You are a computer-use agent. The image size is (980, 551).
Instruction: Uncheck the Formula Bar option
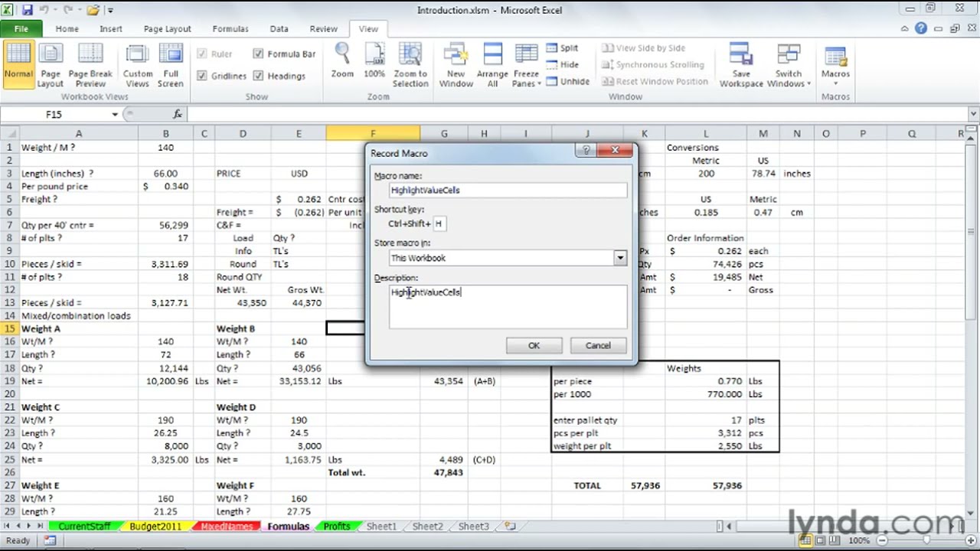tap(258, 54)
